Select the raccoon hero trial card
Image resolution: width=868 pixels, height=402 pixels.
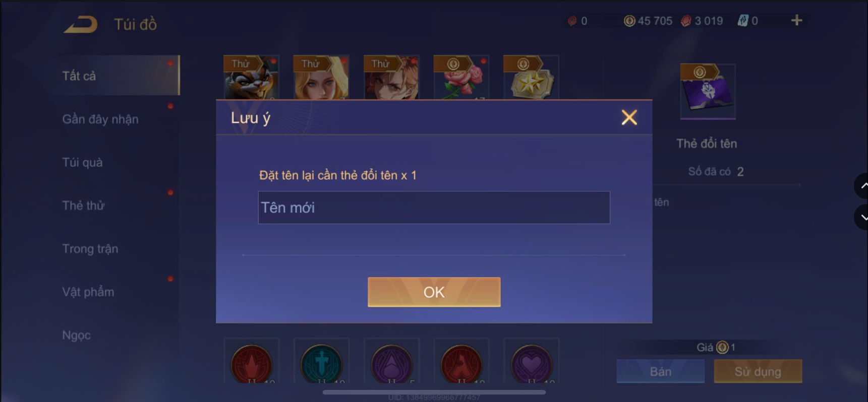point(251,78)
